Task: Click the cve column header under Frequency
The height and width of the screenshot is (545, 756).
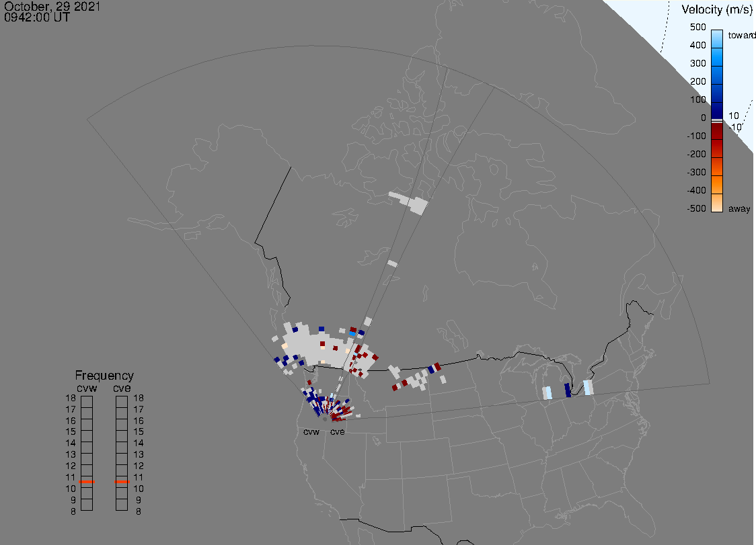Action: click(122, 388)
